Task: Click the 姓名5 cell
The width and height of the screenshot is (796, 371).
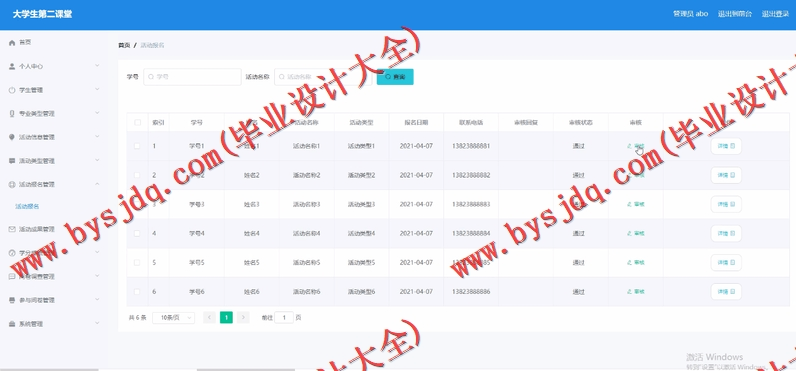Action: coord(251,263)
